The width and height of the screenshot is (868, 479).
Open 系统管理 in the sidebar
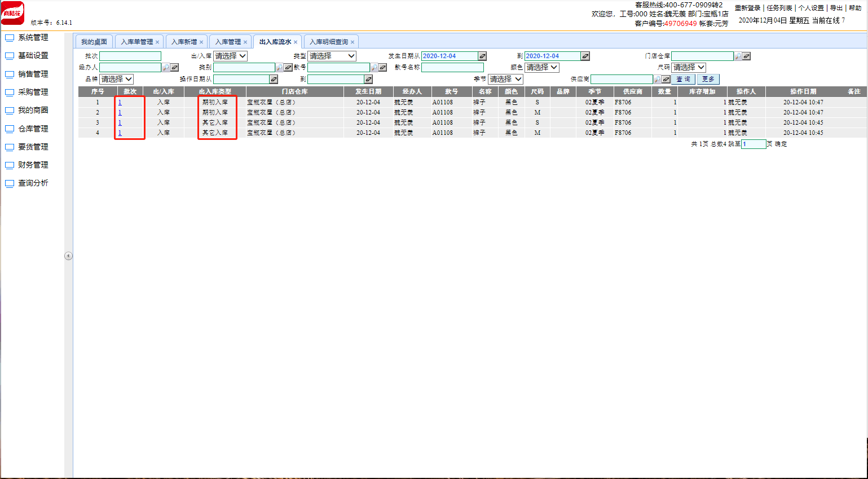[x=33, y=38]
